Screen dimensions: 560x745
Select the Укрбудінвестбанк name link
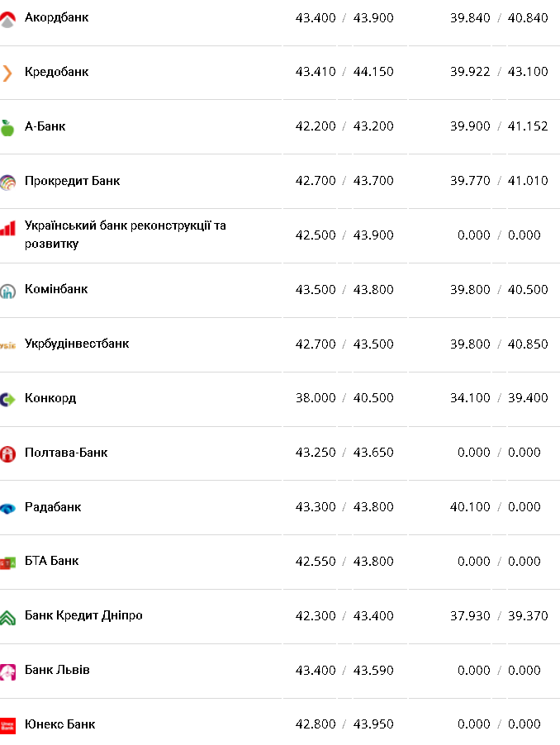coord(77,344)
